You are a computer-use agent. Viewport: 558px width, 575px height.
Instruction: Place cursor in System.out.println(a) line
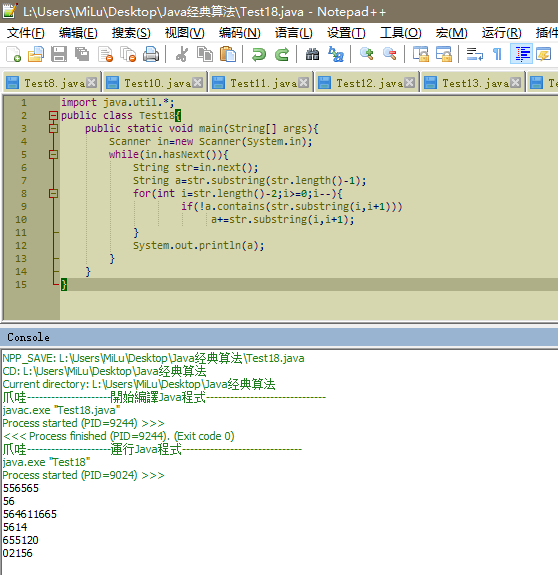[x=198, y=245]
